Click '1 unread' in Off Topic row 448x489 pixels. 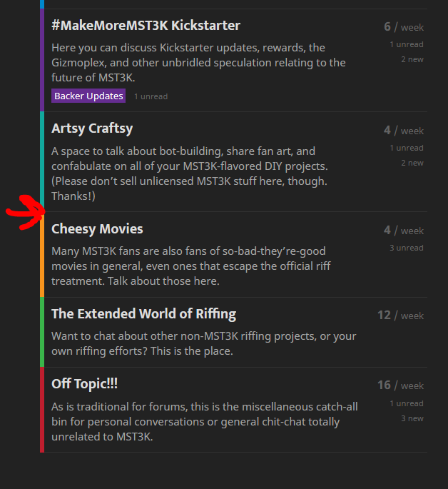point(407,403)
